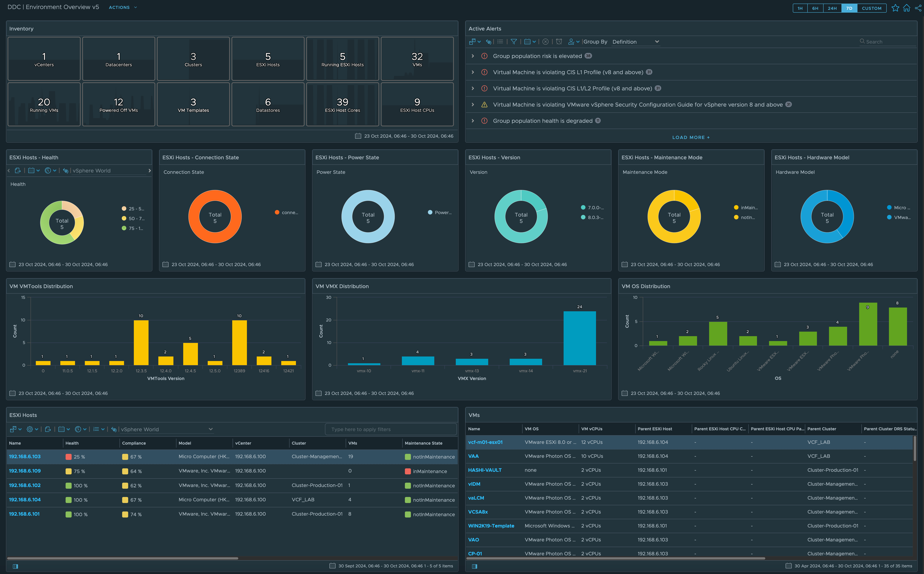Open the 192.168.6.103 host link

pyautogui.click(x=25, y=457)
